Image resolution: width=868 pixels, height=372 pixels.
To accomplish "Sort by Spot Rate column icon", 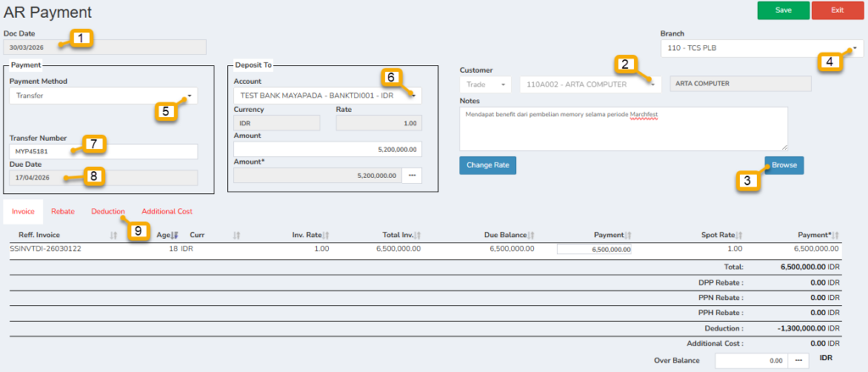I will tap(740, 235).
